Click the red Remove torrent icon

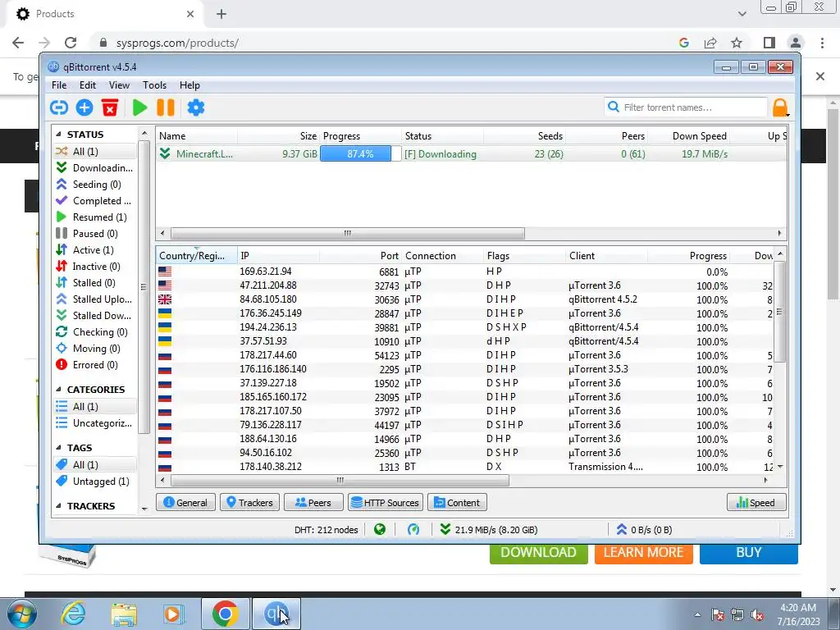(110, 107)
